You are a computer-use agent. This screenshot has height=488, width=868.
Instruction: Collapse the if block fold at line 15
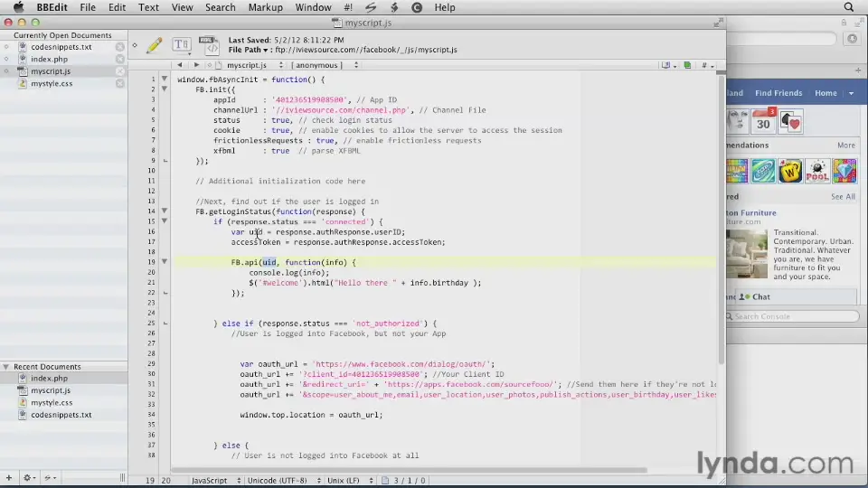[165, 221]
